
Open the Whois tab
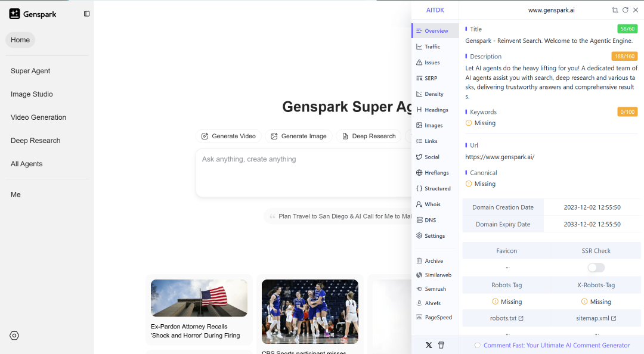435,204
